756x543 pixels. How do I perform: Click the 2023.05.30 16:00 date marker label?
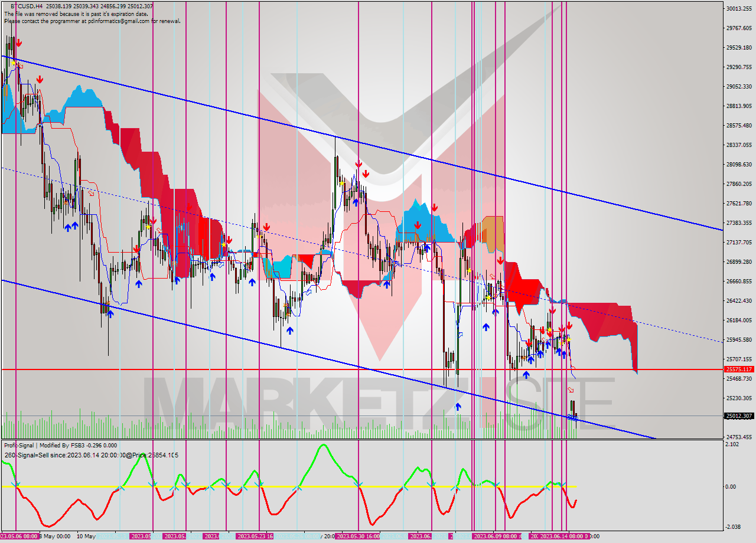tap(357, 537)
